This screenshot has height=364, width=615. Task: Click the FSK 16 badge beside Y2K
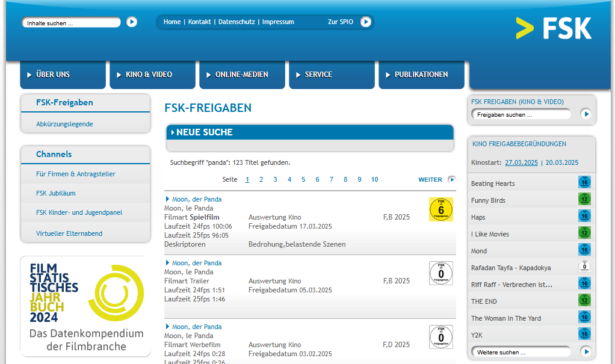584,334
